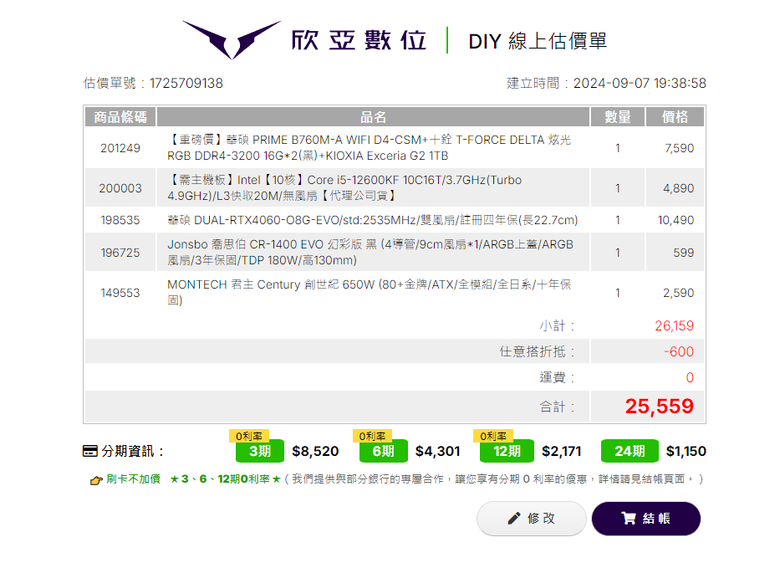
Task: Click the 修改 edit button
Action: [531, 518]
